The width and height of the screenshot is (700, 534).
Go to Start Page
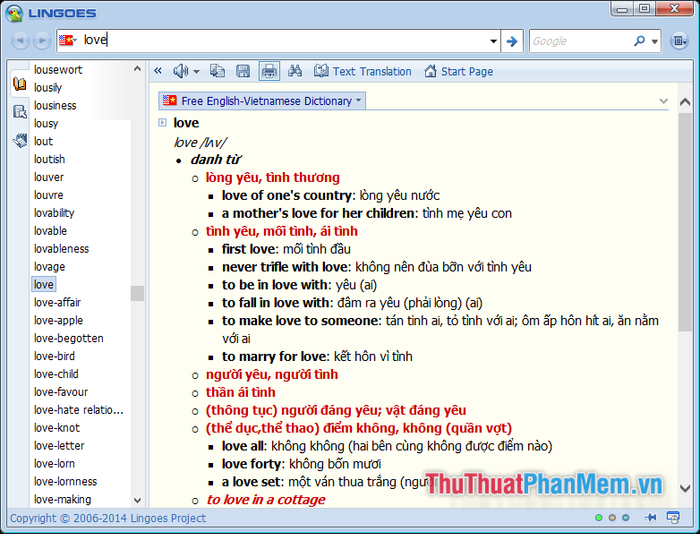pos(459,71)
